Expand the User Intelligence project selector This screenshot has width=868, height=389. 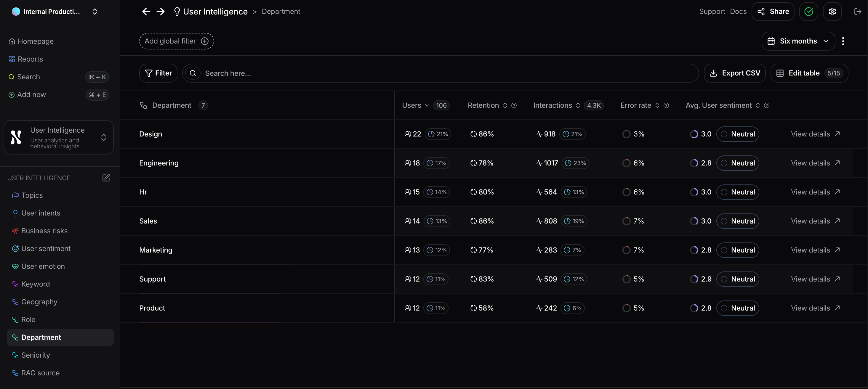click(x=103, y=137)
